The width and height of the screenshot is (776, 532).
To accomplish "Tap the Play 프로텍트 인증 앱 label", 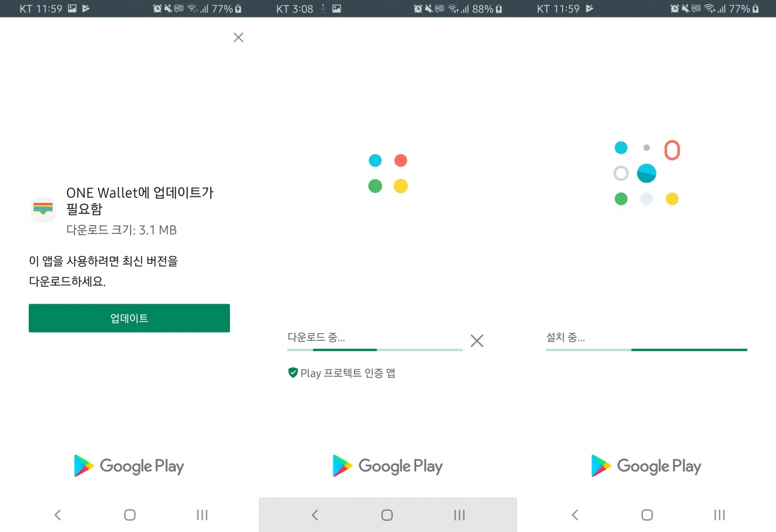I will (348, 373).
